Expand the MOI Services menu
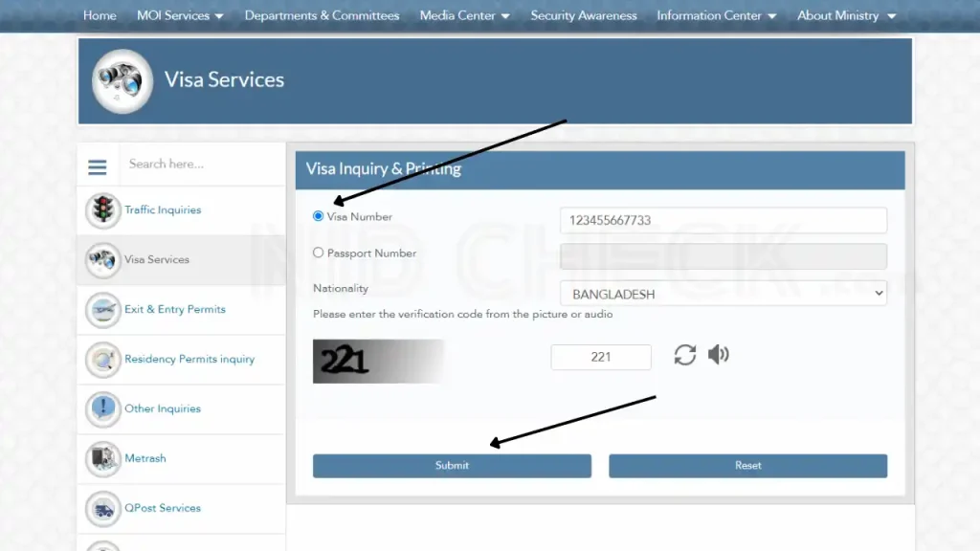 [180, 15]
